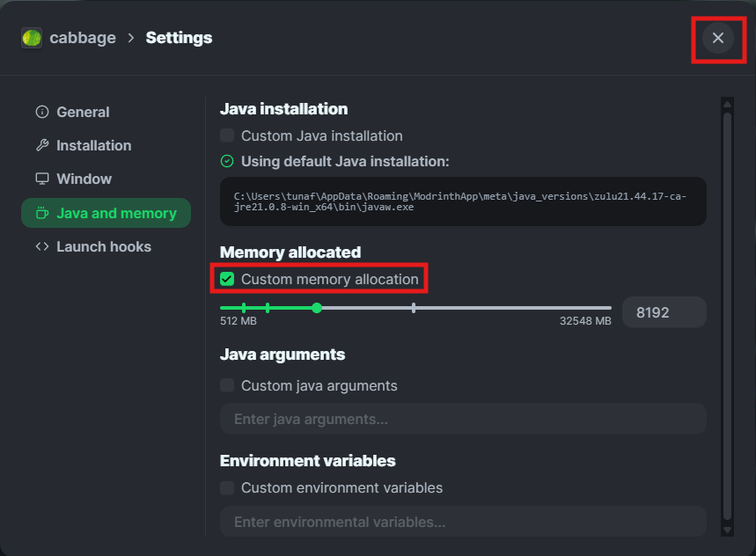The image size is (756, 556).
Task: Enable Custom java arguments
Action: [226, 385]
